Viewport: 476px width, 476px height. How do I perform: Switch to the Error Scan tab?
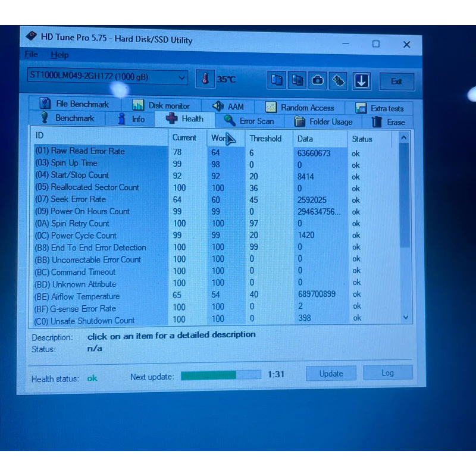click(249, 121)
